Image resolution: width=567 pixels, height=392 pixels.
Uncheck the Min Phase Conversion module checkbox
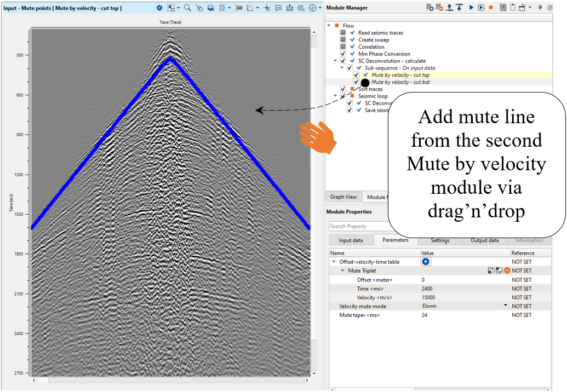click(343, 54)
